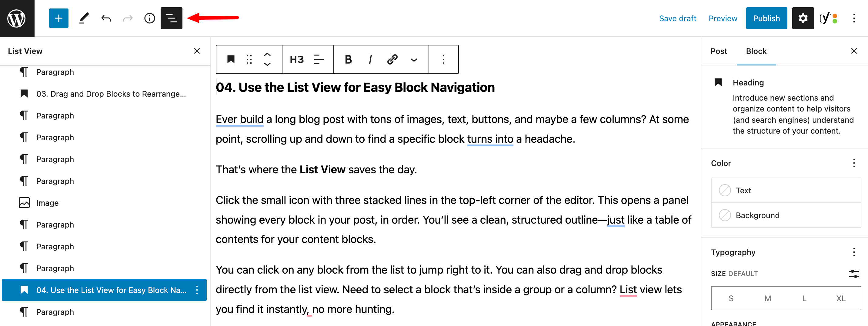Click paragraph starting 'Click the small icon'
Image resolution: width=868 pixels, height=326 pixels.
[x=453, y=220]
